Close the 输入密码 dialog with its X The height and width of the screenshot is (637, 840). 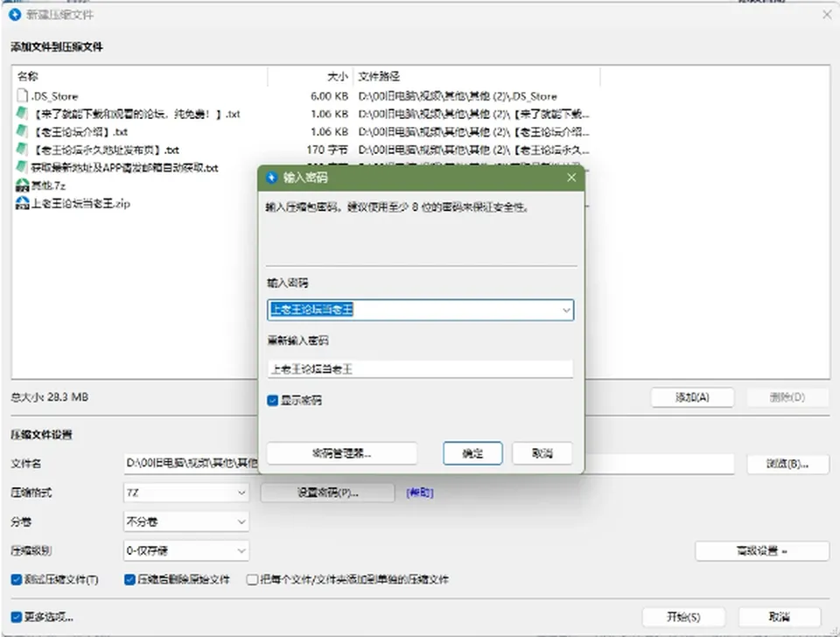pyautogui.click(x=571, y=178)
